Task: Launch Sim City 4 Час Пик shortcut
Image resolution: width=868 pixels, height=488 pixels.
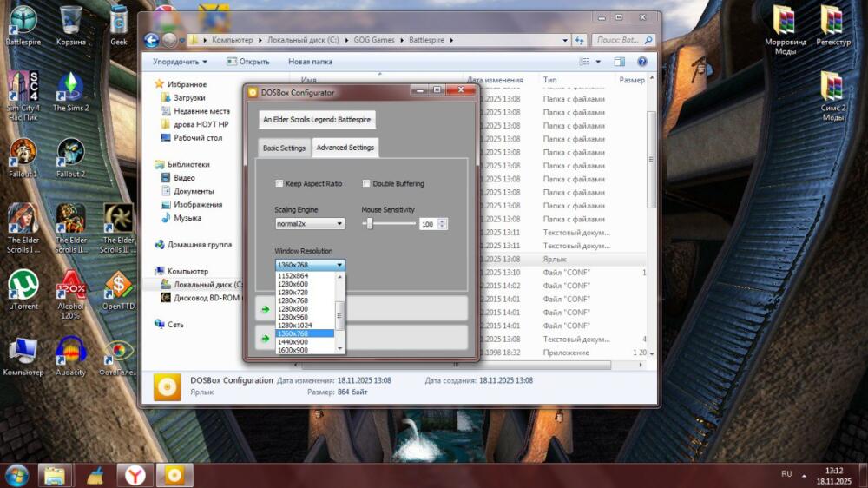Action: click(23, 96)
